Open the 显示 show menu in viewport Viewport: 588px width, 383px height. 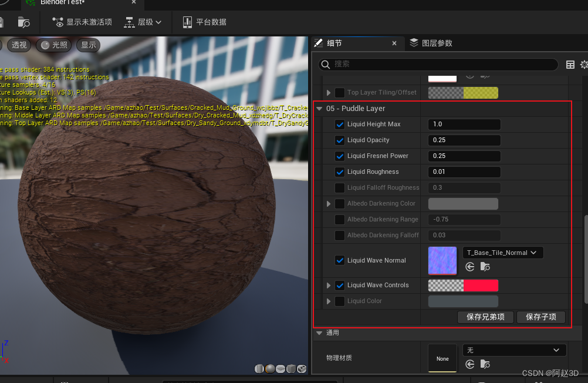[x=89, y=45]
